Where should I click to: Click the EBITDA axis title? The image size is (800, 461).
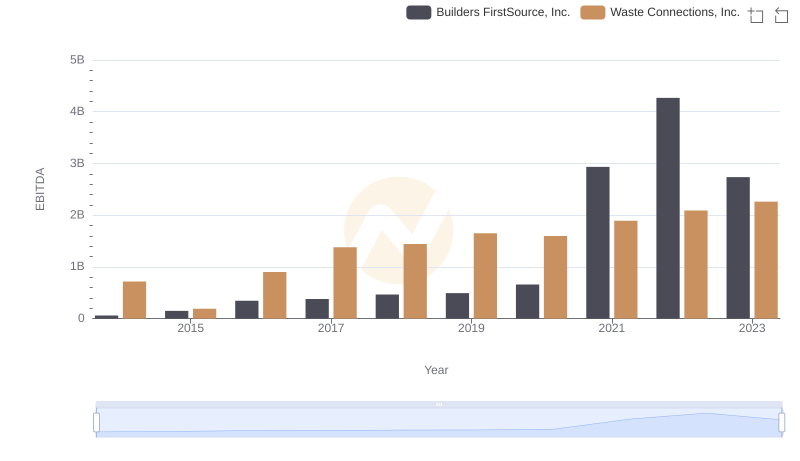(x=40, y=189)
